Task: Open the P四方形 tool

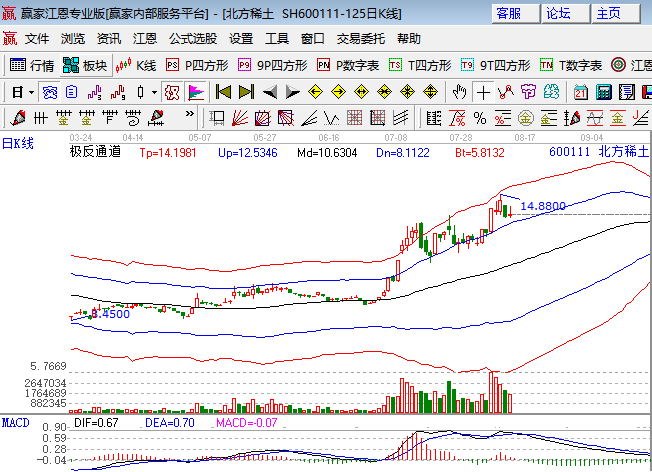Action: [x=197, y=65]
